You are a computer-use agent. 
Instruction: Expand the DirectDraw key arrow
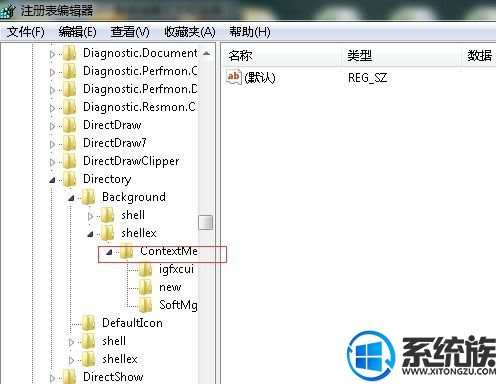[x=52, y=126]
